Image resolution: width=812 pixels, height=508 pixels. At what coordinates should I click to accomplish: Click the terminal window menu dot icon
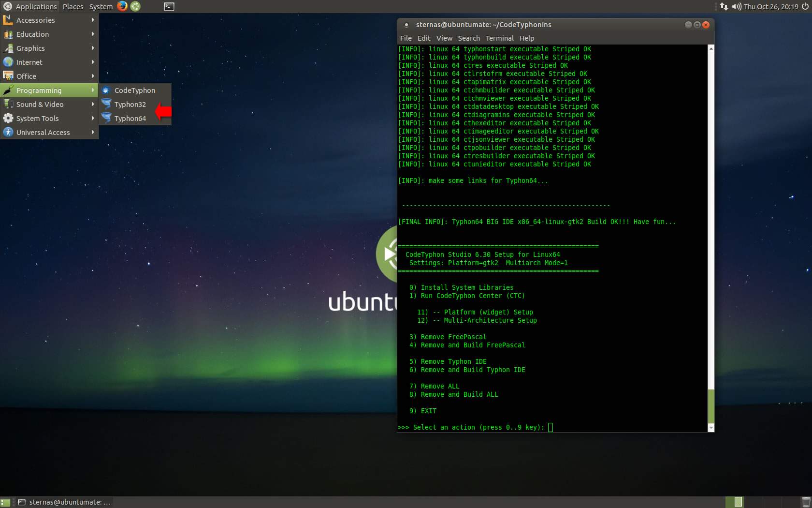click(x=406, y=25)
